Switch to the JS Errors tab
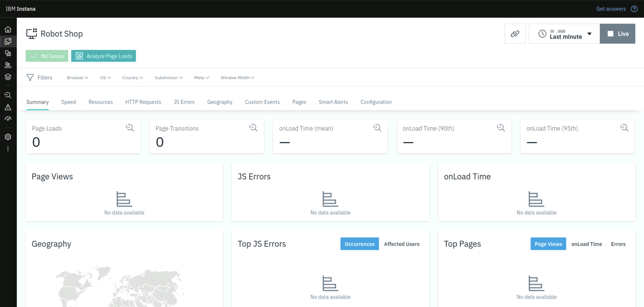This screenshot has height=307, width=644. coord(184,102)
